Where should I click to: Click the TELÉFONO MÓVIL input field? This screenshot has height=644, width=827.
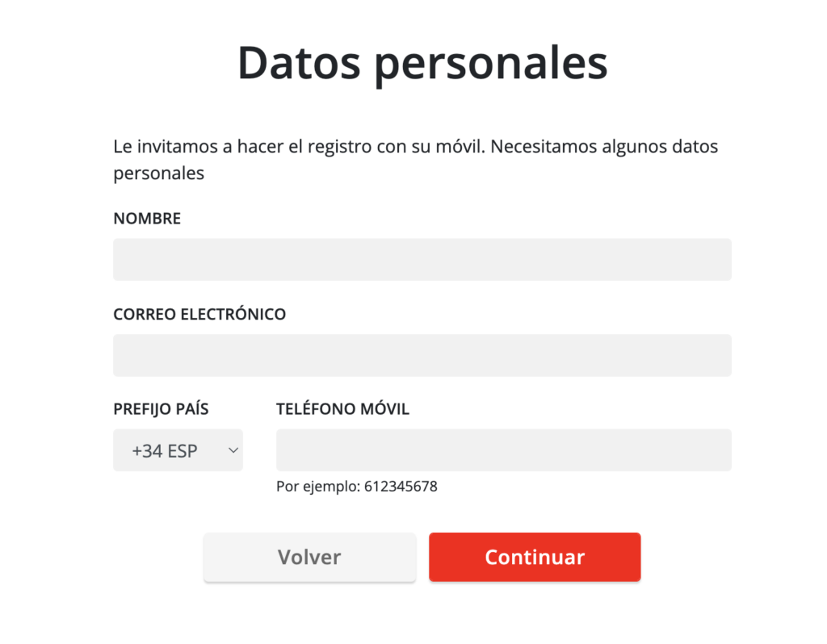pyautogui.click(x=503, y=450)
